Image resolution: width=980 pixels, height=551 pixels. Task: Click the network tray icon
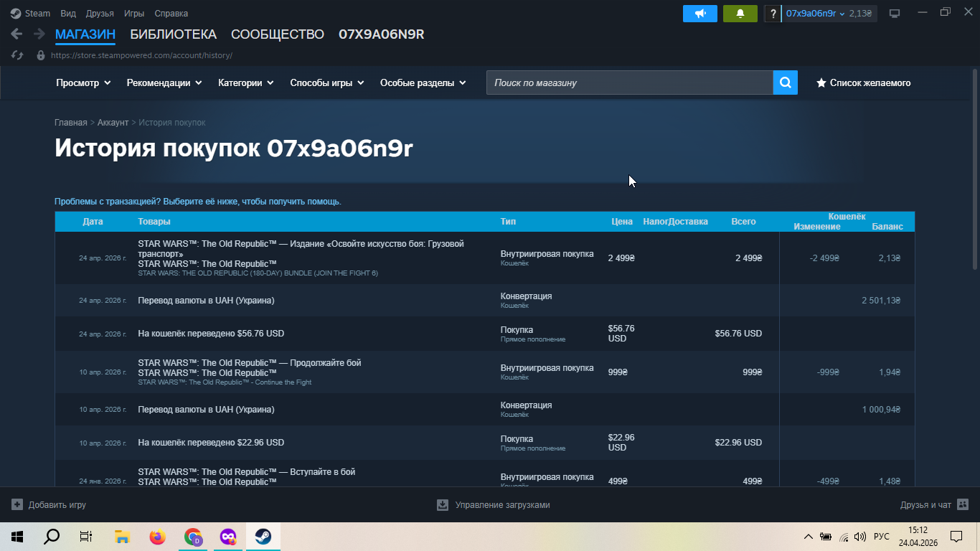click(x=844, y=536)
